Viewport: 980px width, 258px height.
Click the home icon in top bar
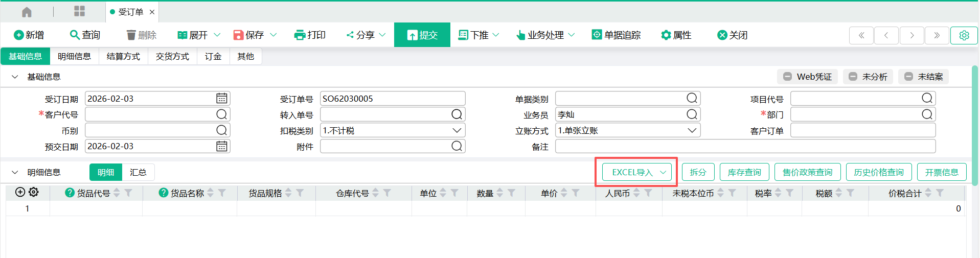pyautogui.click(x=27, y=12)
